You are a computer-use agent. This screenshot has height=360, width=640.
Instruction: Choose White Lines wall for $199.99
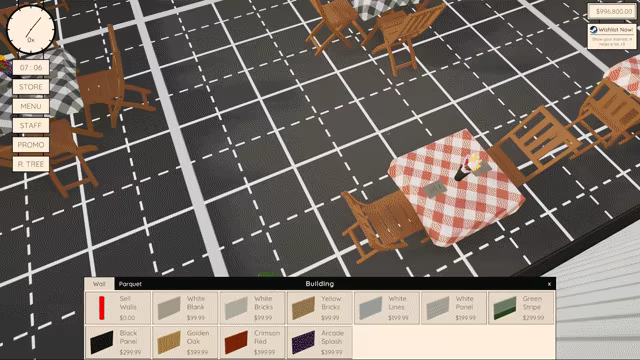coord(387,308)
